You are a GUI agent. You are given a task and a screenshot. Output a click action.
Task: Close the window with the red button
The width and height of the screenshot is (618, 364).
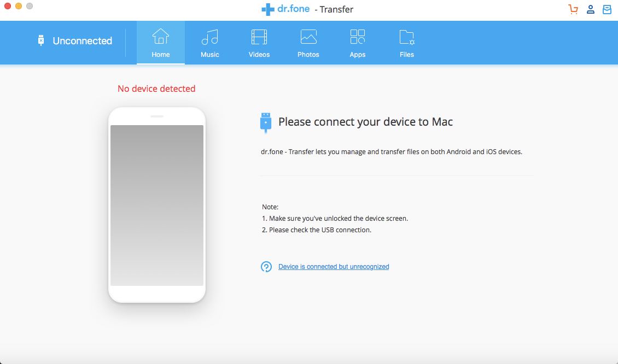[x=8, y=6]
